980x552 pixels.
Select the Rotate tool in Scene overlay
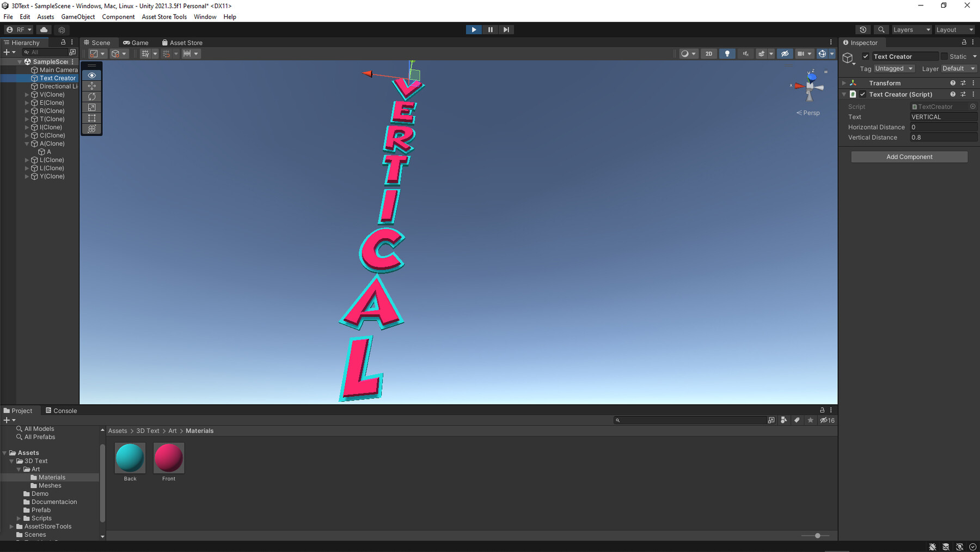91,96
